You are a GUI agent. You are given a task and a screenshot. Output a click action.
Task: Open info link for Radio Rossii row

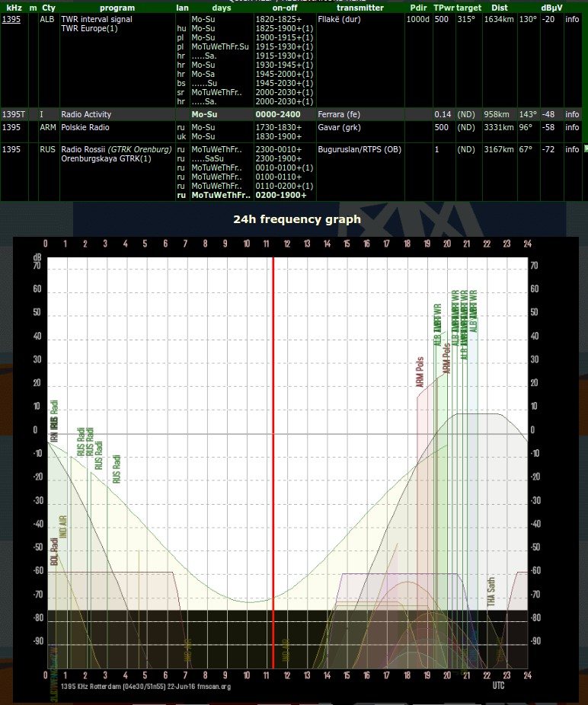point(572,149)
